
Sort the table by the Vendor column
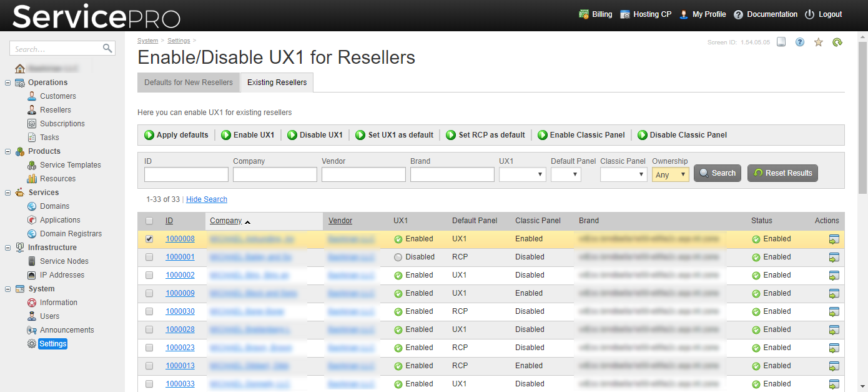340,221
